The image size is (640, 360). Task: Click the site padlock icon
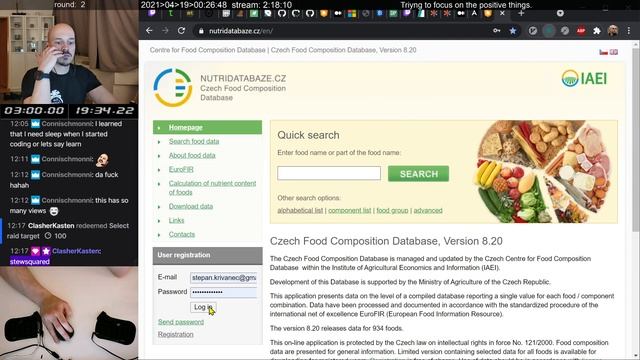tap(201, 31)
